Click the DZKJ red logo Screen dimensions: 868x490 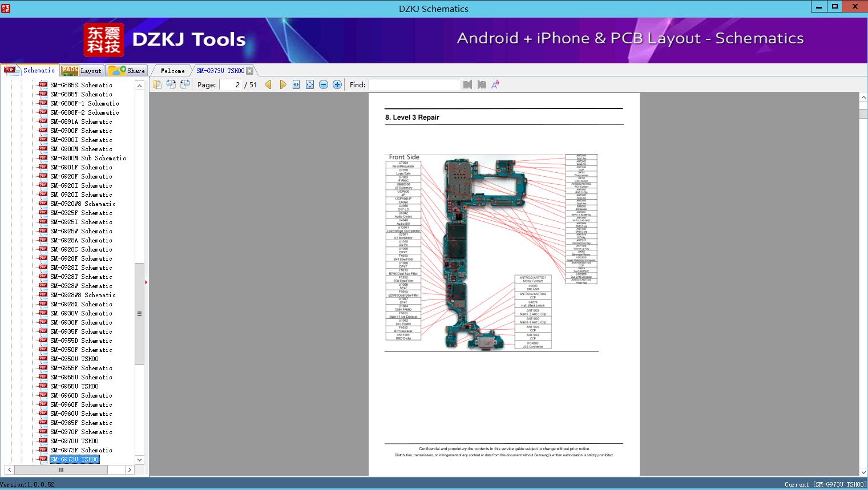(104, 40)
